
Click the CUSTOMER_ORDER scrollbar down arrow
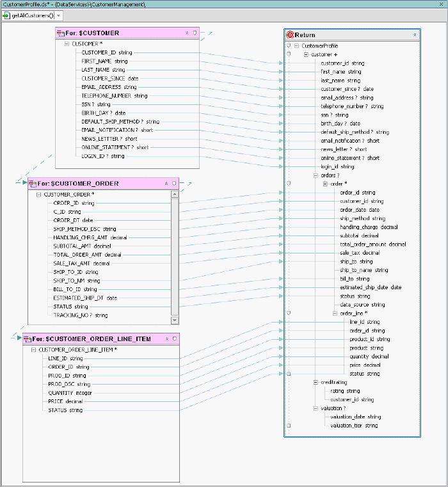pos(175,320)
